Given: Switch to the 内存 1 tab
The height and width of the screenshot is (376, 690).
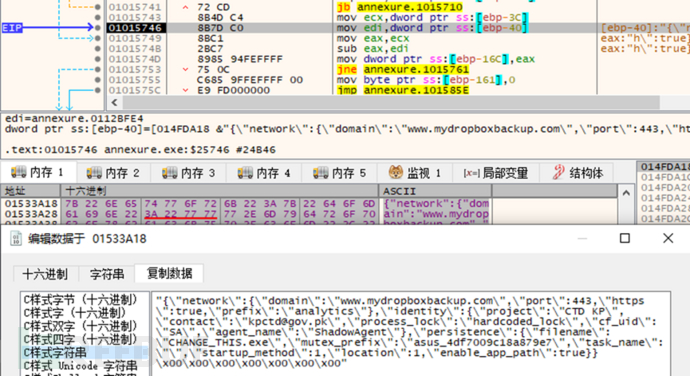Looking at the screenshot, I should [x=38, y=173].
